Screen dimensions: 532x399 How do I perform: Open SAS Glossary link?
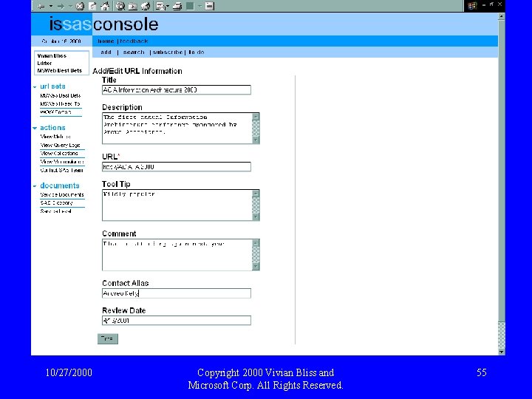pos(56,203)
